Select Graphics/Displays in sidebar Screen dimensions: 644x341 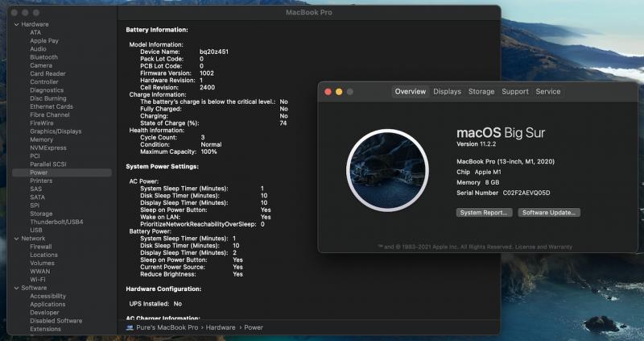(56, 131)
